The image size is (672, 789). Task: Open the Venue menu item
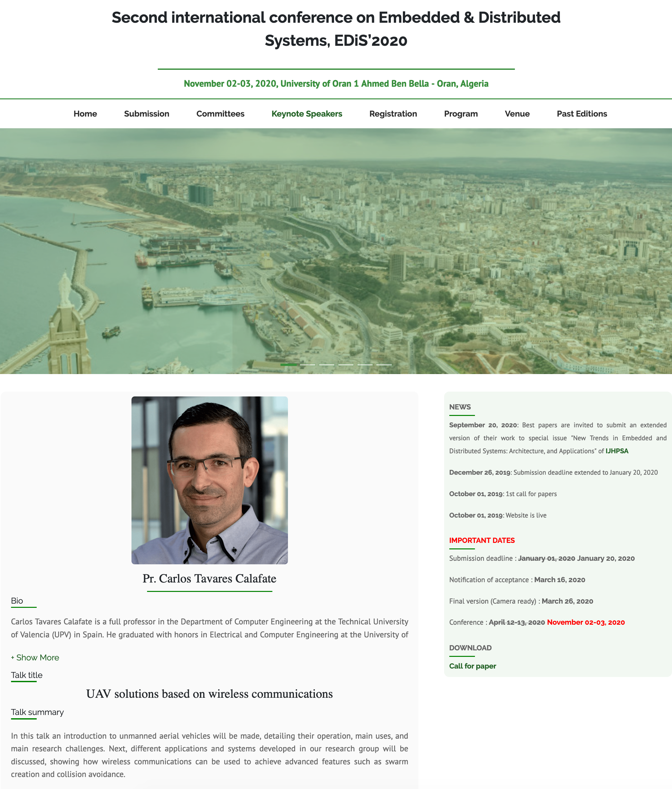click(x=517, y=114)
